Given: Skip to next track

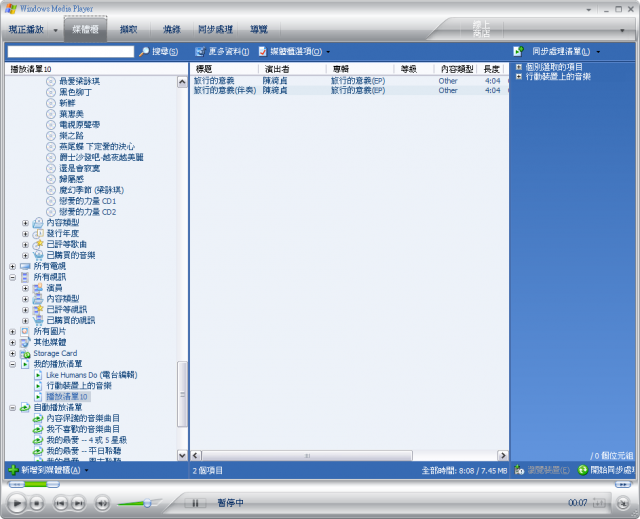Looking at the screenshot, I should 78,503.
